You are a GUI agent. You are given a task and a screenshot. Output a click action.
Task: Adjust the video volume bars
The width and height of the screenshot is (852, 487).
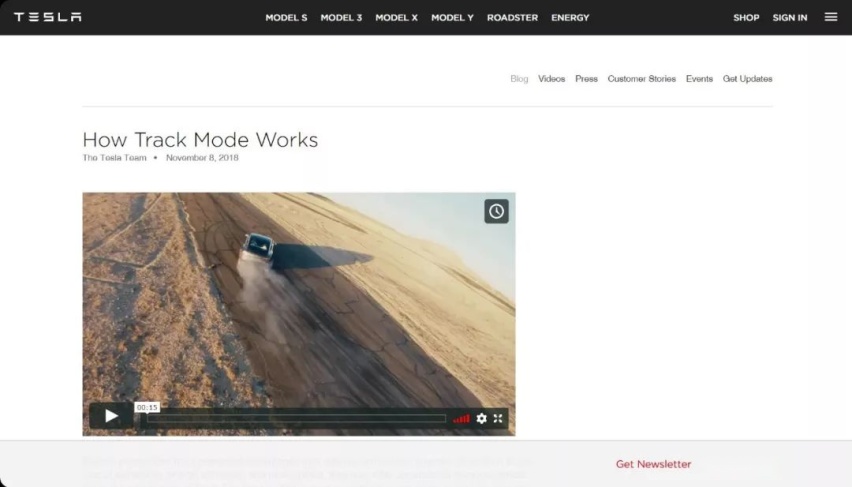click(461, 418)
